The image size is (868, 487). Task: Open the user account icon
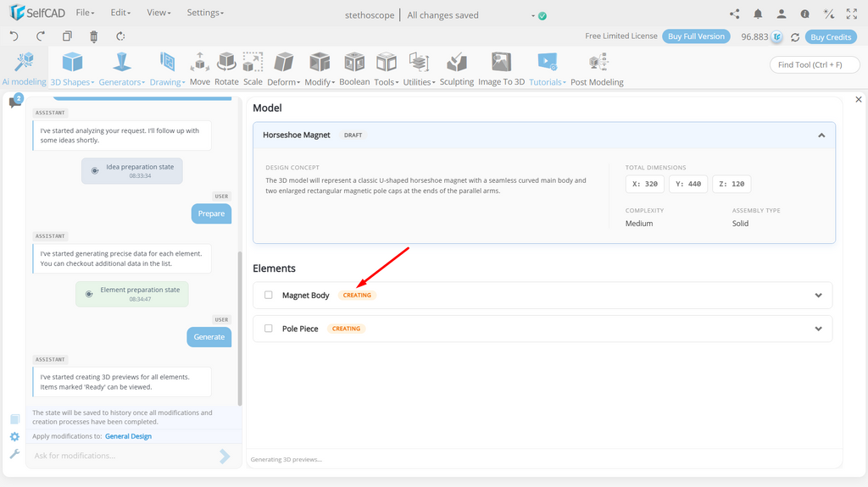tap(781, 14)
